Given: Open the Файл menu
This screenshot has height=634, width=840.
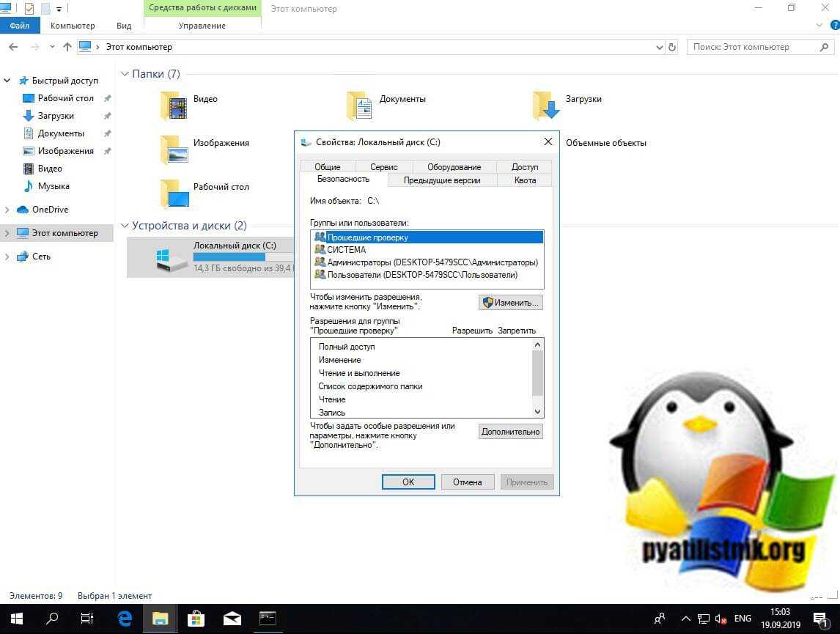Looking at the screenshot, I should point(20,25).
